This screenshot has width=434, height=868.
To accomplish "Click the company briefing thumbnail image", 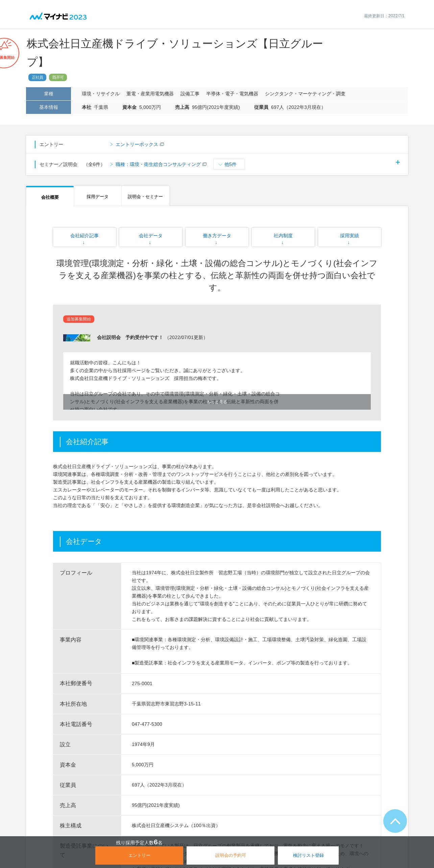I will (x=77, y=338).
